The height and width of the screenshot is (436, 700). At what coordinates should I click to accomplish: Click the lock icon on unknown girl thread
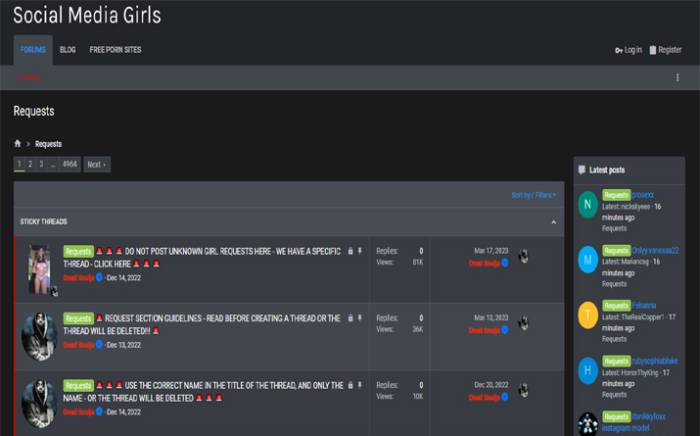pyautogui.click(x=350, y=251)
